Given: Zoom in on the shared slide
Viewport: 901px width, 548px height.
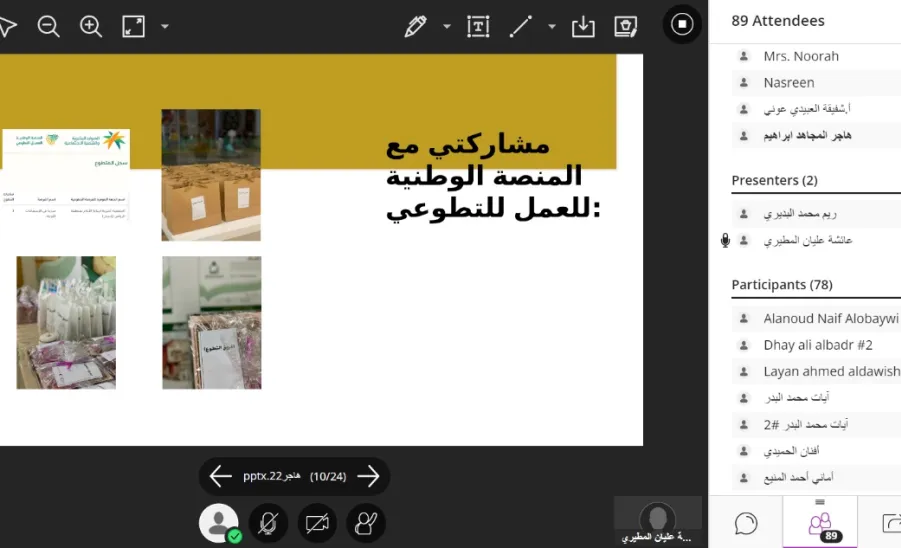Looking at the screenshot, I should pos(91,26).
